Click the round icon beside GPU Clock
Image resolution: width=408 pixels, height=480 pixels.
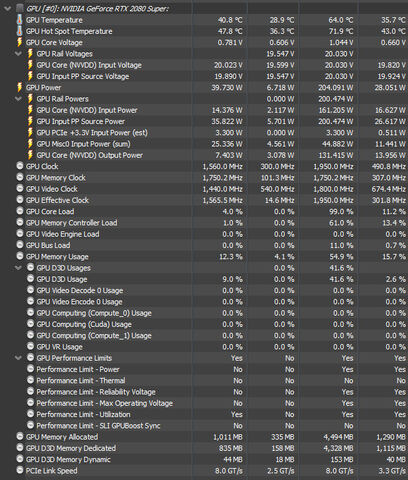click(20, 166)
